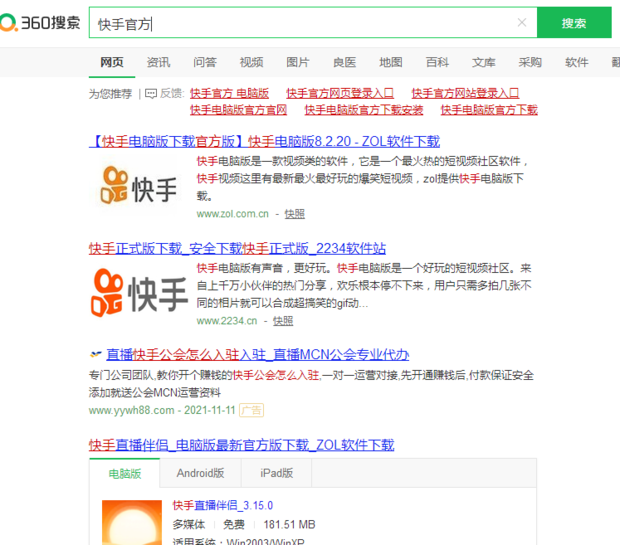Switch to the 资讯 tab
This screenshot has height=545, width=620.
click(158, 62)
